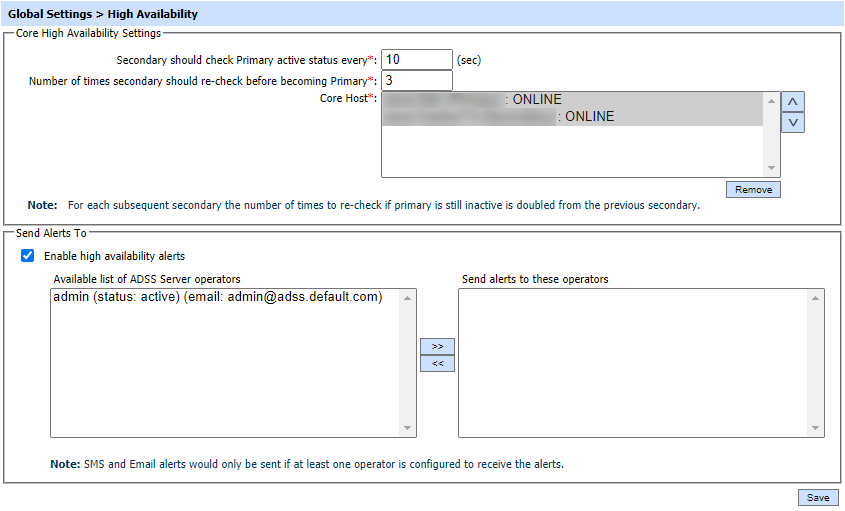Viewport: 845px width, 511px height.
Task: Disable the high availability alerts checkbox
Action: click(28, 256)
